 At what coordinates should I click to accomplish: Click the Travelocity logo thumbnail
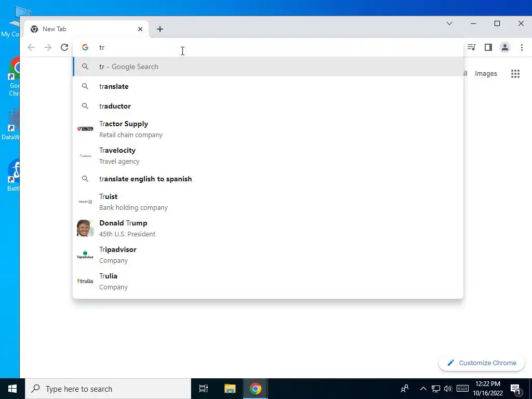point(85,156)
